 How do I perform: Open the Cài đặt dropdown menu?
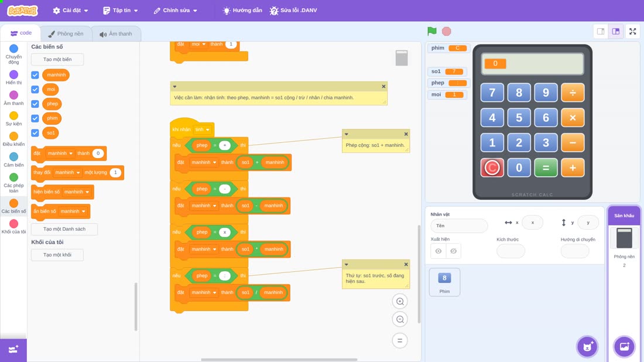(x=71, y=11)
